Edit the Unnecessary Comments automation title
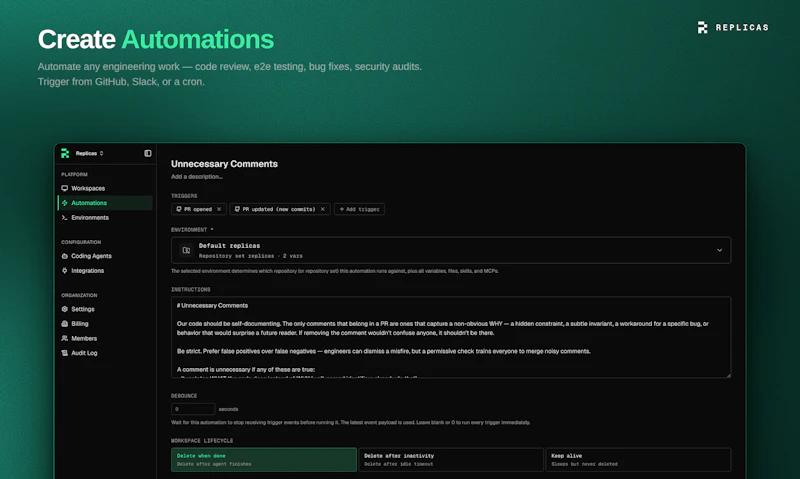 pos(224,164)
